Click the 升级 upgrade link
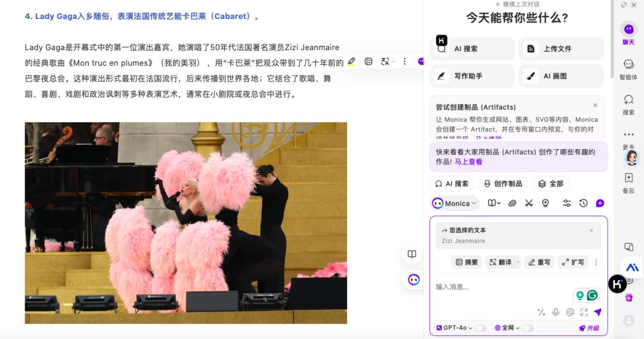The height and width of the screenshot is (339, 644). click(x=589, y=328)
